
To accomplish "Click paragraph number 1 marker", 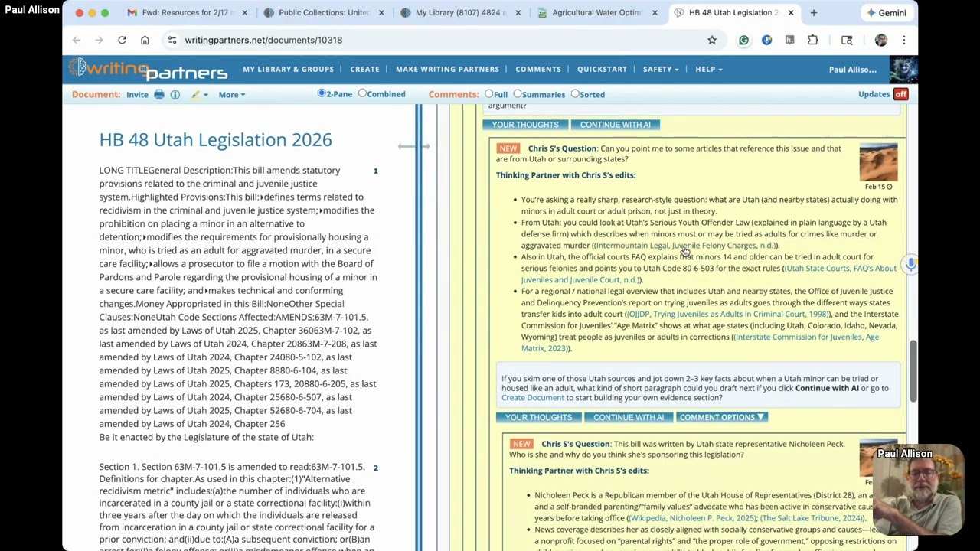I will (x=376, y=171).
